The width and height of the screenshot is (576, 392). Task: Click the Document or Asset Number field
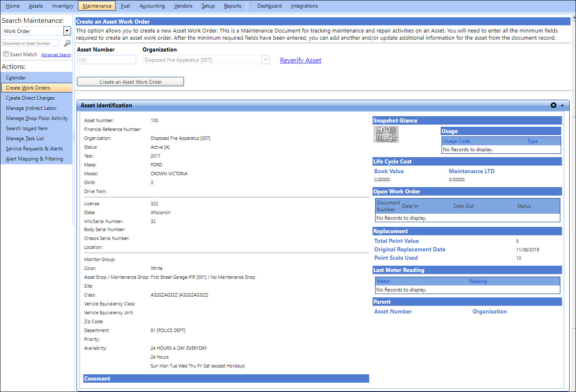pos(30,43)
